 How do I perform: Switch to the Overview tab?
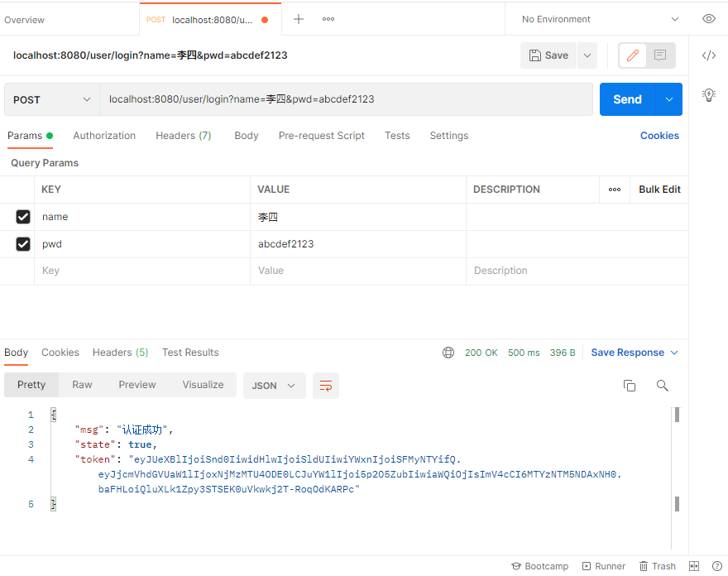pyautogui.click(x=24, y=20)
